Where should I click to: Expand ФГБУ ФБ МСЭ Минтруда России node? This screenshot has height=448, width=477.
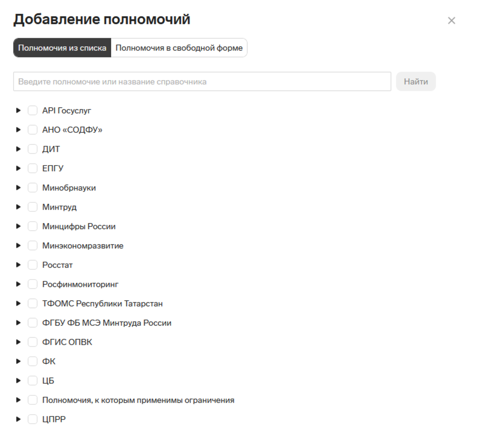(x=19, y=323)
